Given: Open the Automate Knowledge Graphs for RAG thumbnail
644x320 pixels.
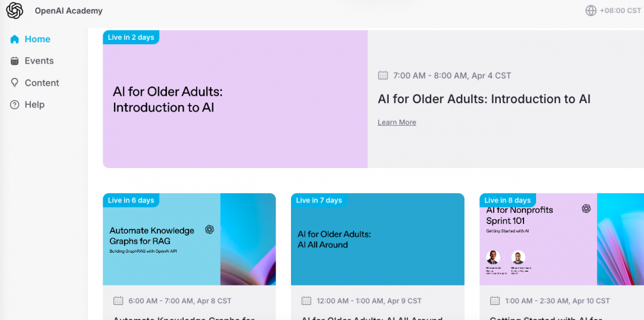Looking at the screenshot, I should pos(189,239).
